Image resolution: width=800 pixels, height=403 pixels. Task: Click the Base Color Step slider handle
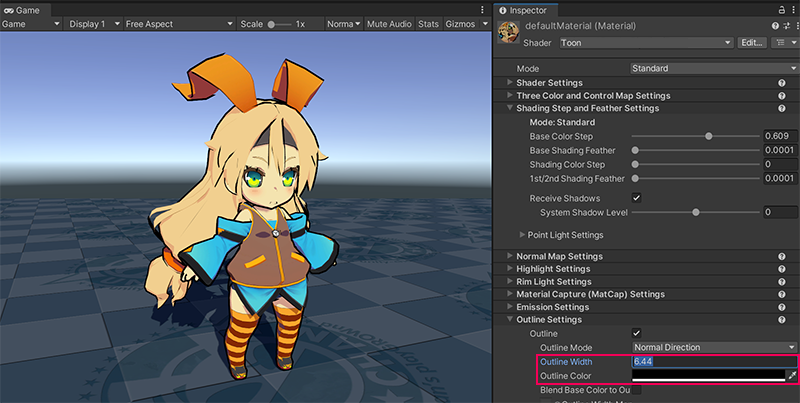(x=709, y=136)
